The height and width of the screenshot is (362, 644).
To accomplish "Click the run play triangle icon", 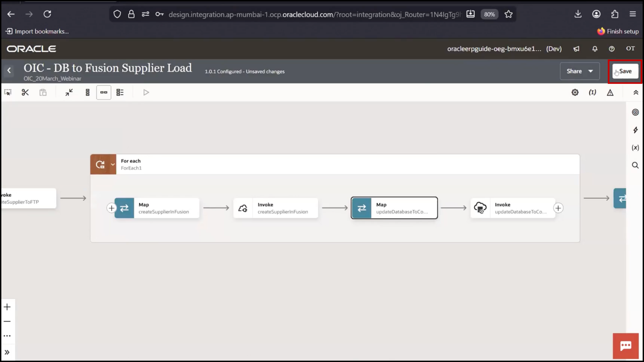I will pos(146,92).
